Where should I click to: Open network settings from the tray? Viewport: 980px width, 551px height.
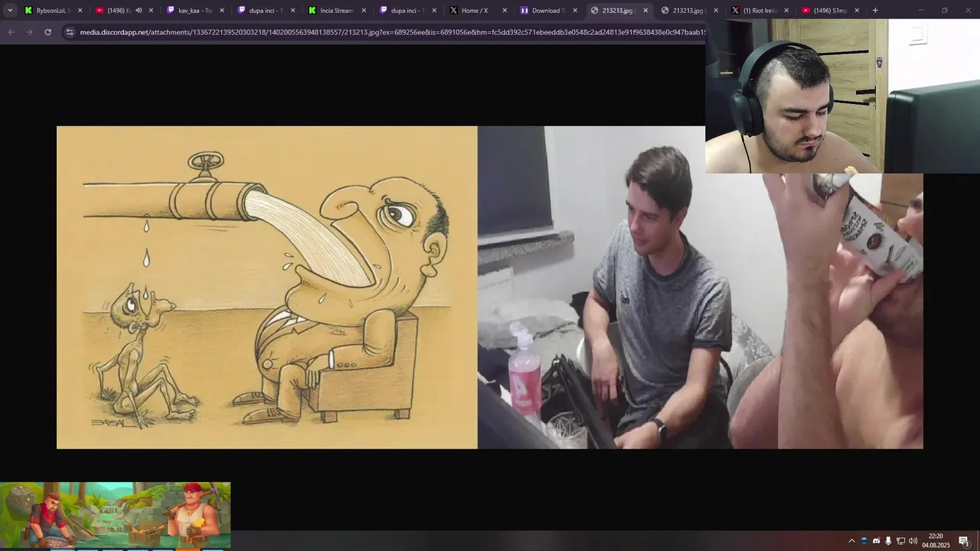900,541
